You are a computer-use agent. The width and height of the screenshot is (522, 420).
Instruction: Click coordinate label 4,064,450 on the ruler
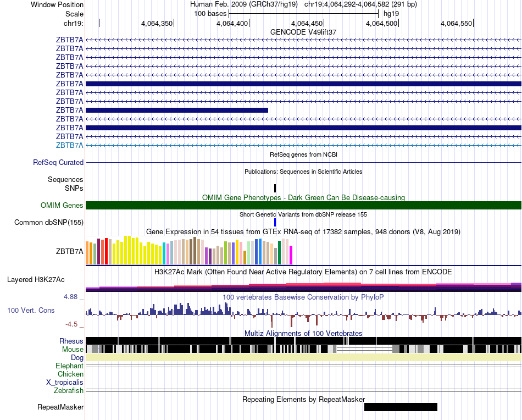307,23
